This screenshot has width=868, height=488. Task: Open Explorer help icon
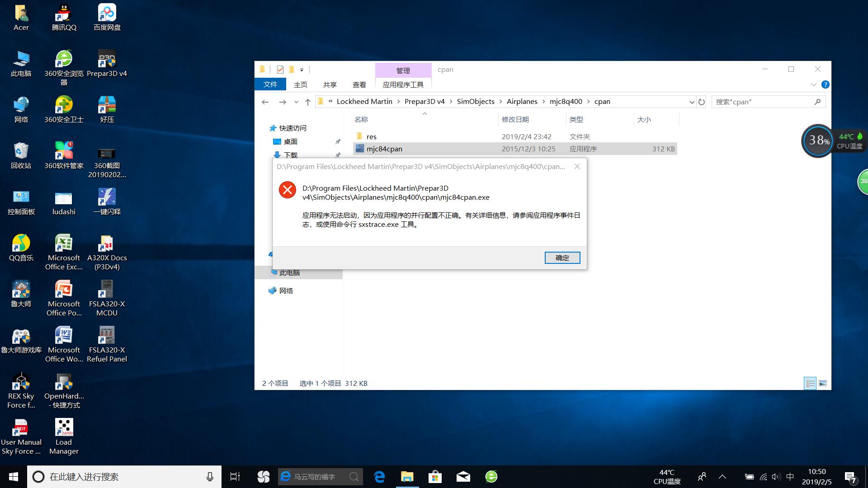pyautogui.click(x=825, y=84)
